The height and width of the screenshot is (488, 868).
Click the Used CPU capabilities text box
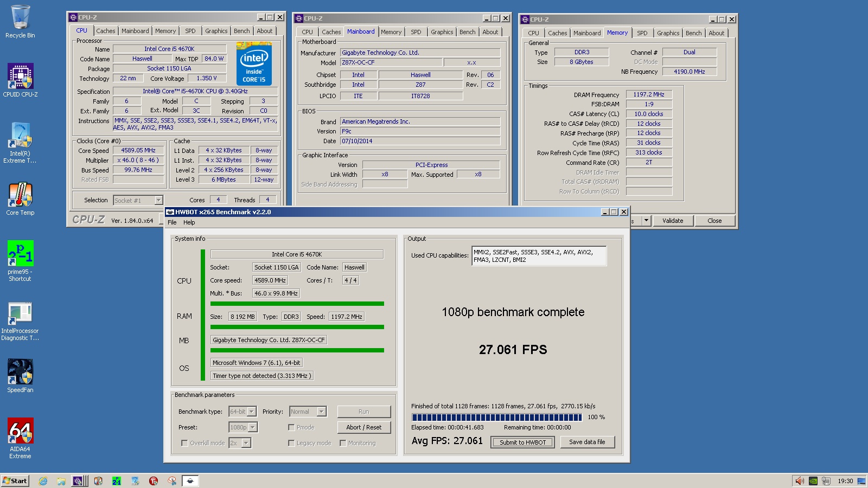coord(539,256)
